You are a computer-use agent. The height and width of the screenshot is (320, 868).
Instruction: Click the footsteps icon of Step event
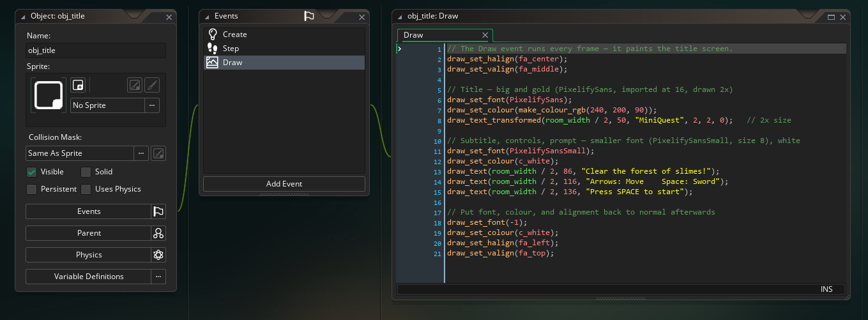(x=213, y=49)
